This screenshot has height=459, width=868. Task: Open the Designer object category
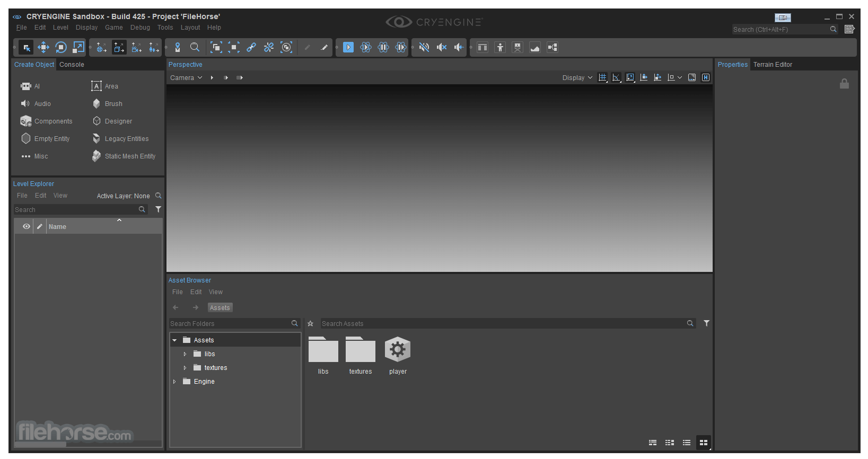pos(112,121)
